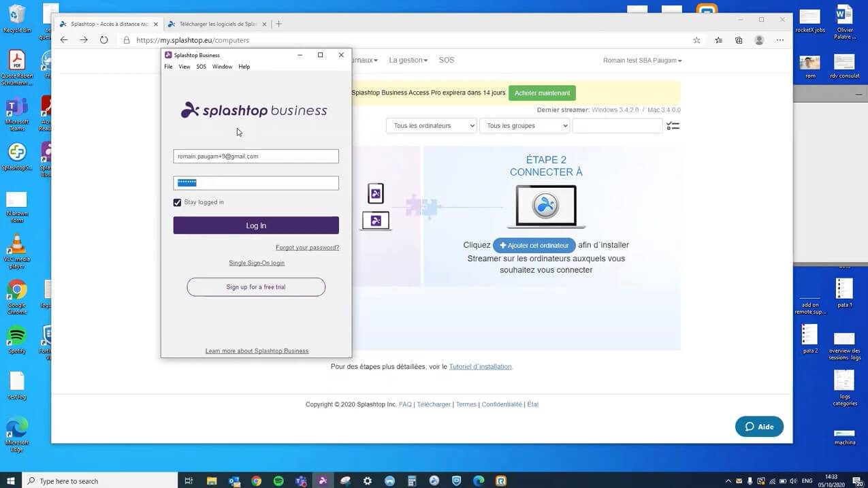This screenshot has height=488, width=868.
Task: Open rocketX jobs desktop file
Action: coord(809,21)
